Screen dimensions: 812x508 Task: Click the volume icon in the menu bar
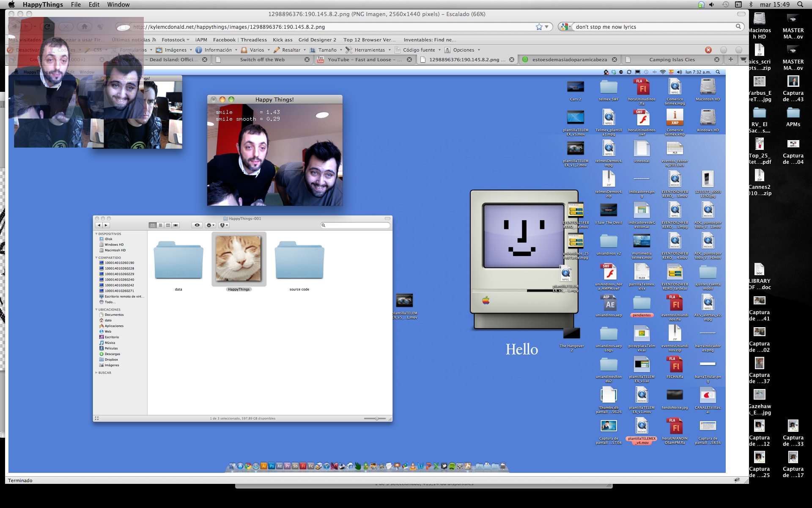pyautogui.click(x=712, y=4)
